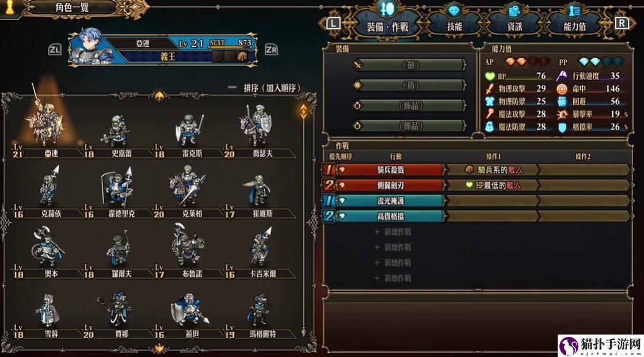This screenshot has height=357, width=644.
Task: Click the character list scrollbar arrows
Action: [x=303, y=111]
